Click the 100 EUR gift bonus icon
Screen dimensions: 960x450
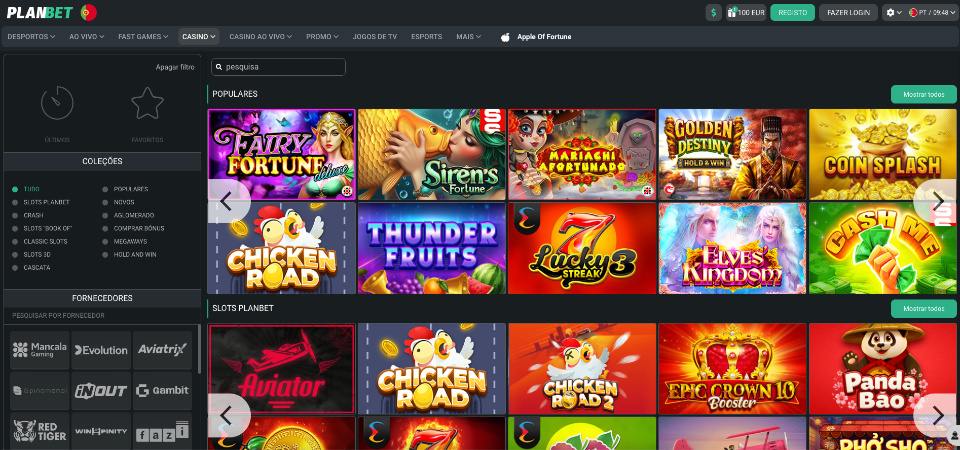746,12
